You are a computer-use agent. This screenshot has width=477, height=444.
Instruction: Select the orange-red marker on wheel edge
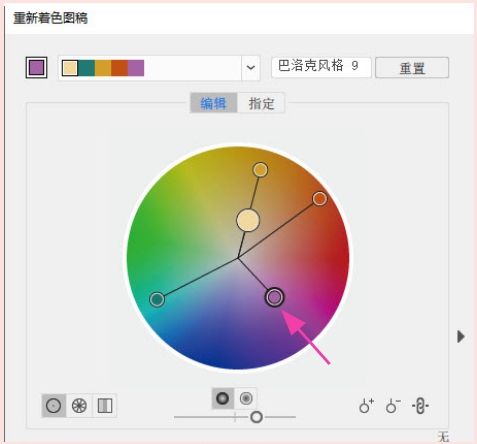320,199
